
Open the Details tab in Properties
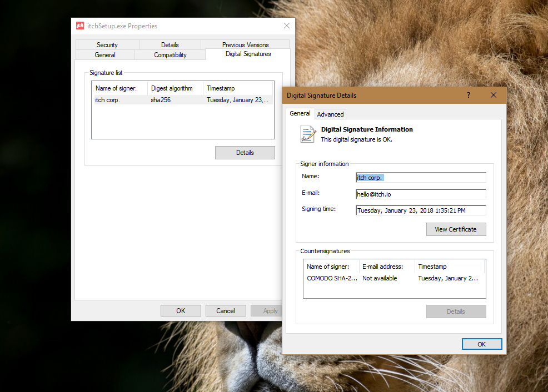coord(170,45)
